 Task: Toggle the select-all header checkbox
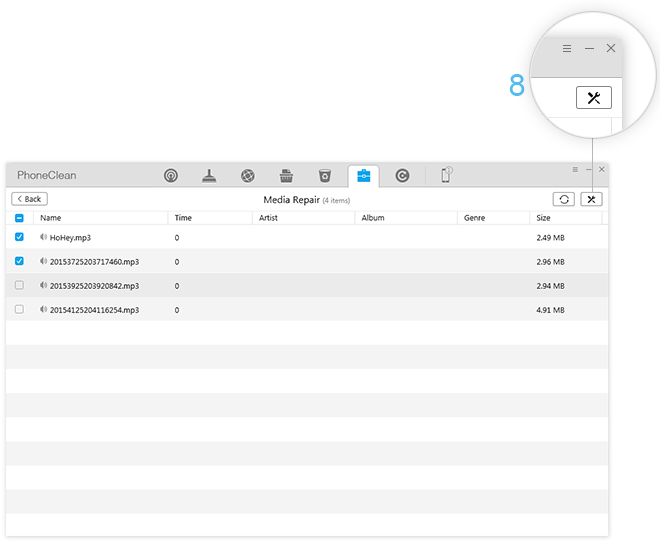pos(20,217)
